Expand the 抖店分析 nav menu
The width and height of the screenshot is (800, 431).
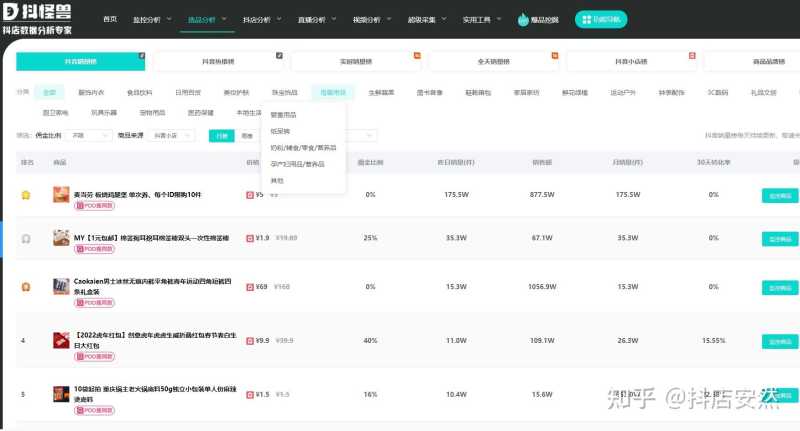point(262,20)
